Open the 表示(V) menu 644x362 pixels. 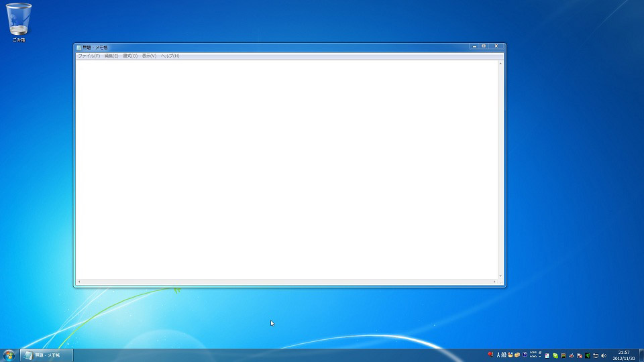[x=149, y=56]
